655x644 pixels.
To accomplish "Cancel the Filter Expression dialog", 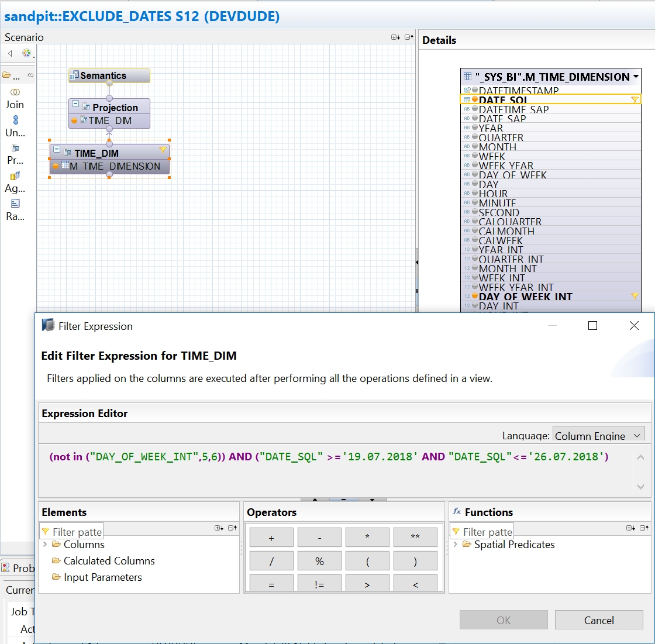I will tap(599, 620).
